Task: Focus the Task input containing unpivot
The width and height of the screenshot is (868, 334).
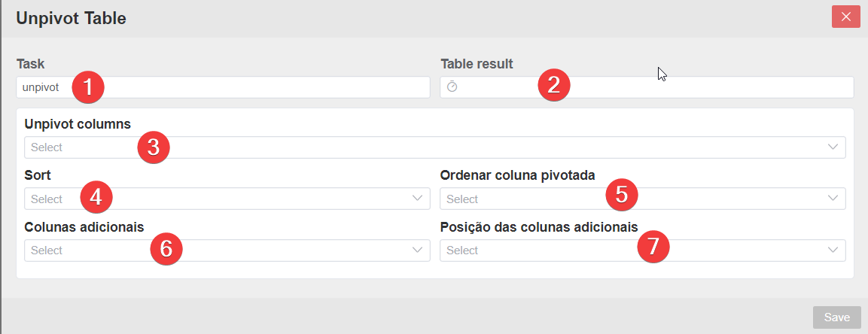Action: (223, 87)
